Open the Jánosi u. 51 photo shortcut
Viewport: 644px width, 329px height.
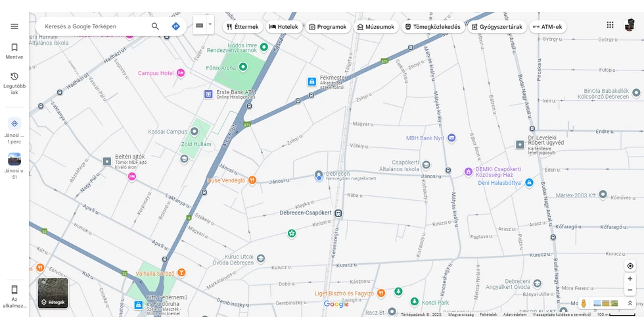pos(14,166)
